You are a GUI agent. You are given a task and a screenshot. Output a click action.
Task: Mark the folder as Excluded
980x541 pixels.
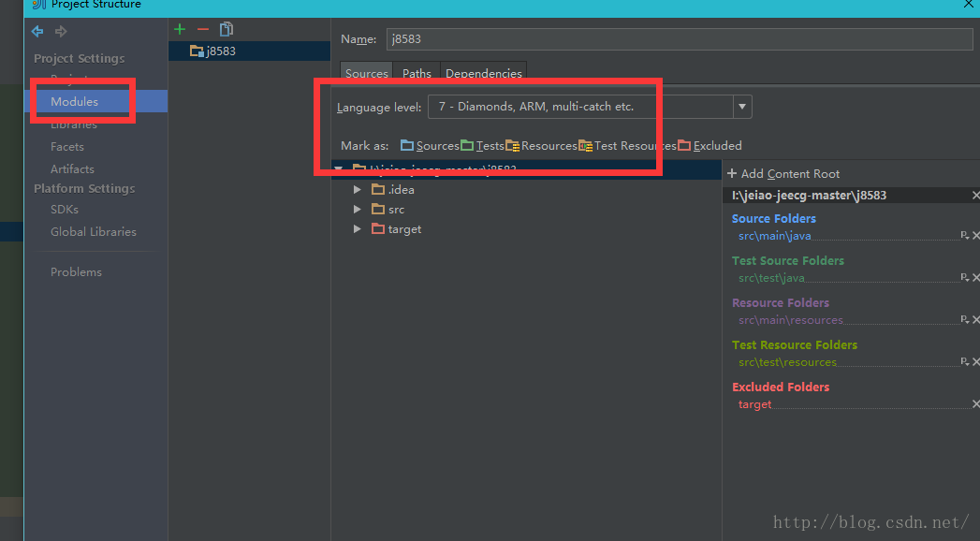[x=710, y=146]
